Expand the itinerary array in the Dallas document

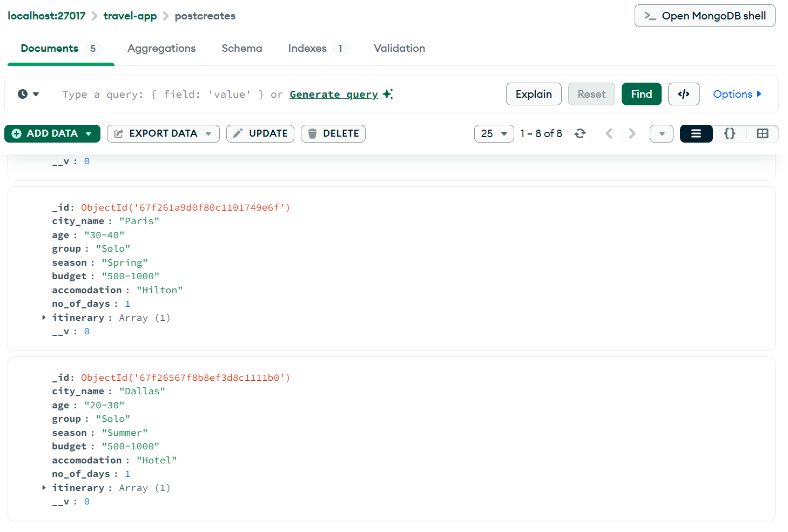pos(44,488)
